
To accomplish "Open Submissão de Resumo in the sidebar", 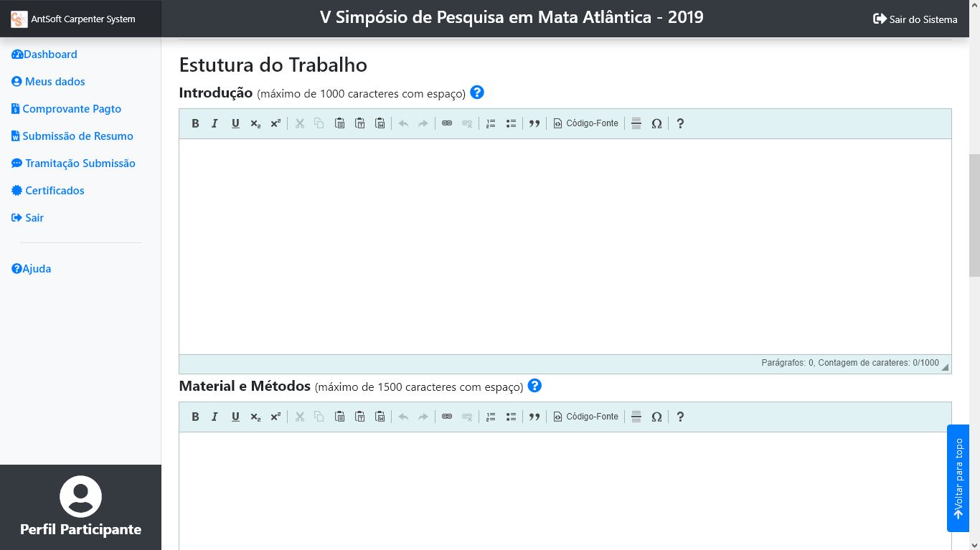I will (77, 136).
